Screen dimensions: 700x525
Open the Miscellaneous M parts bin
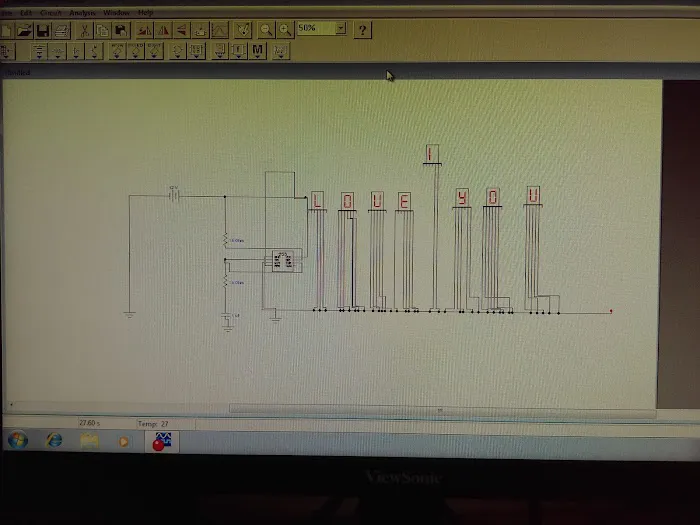coord(258,51)
